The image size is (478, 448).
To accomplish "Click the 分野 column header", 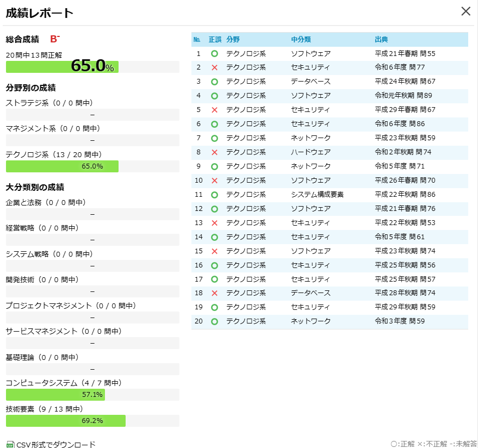I will 233,40.
